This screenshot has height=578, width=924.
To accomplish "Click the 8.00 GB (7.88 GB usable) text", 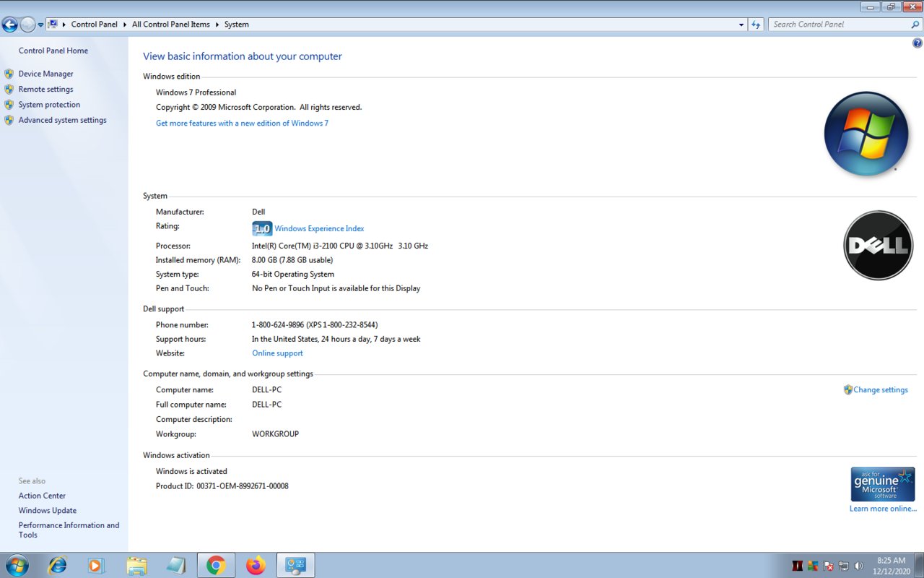I will 292,260.
